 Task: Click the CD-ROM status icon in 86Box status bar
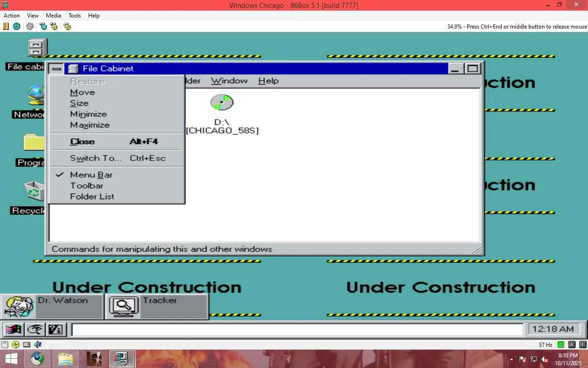click(16, 345)
